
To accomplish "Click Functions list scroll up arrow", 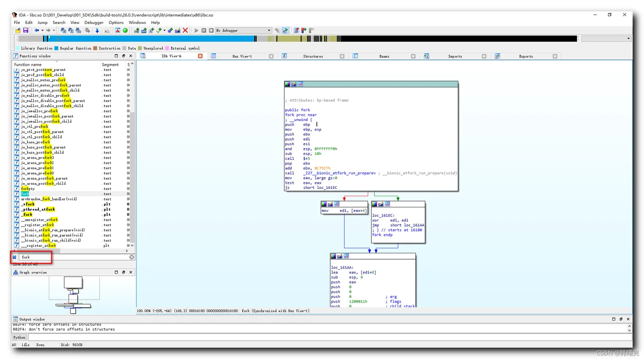I will [132, 64].
